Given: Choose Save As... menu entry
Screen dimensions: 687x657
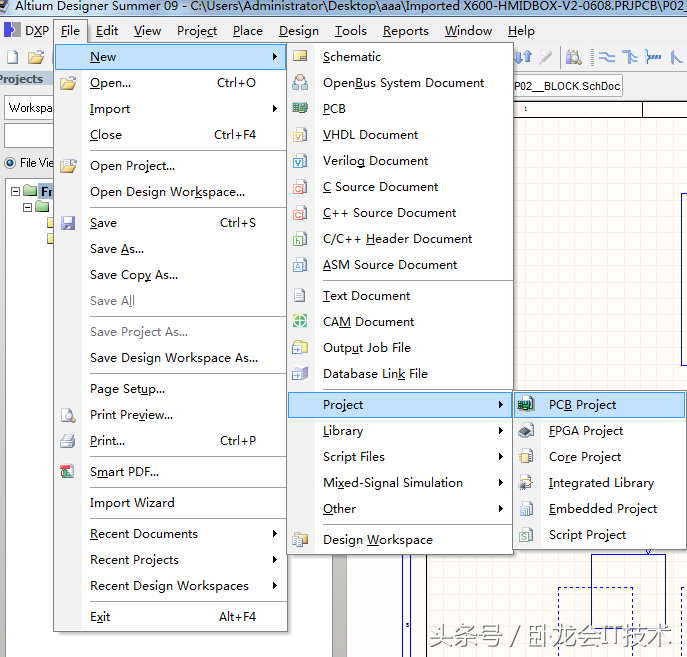Looking at the screenshot, I should click(x=171, y=249).
